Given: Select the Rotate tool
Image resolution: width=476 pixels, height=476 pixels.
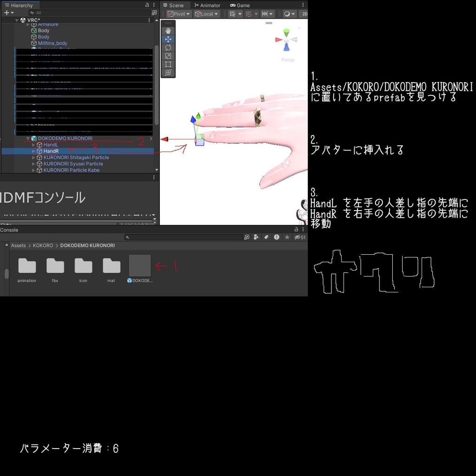Looking at the screenshot, I should (x=168, y=48).
